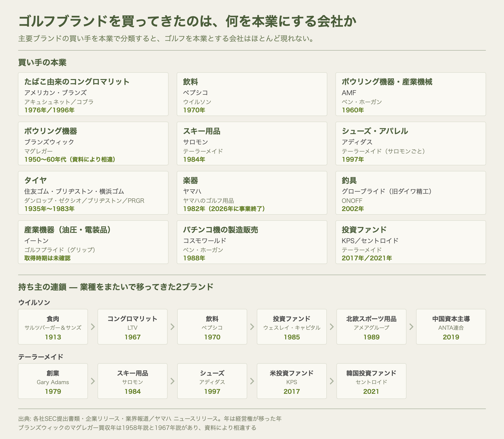
Task: Click マグレガー brand text
Action: pos(38,151)
